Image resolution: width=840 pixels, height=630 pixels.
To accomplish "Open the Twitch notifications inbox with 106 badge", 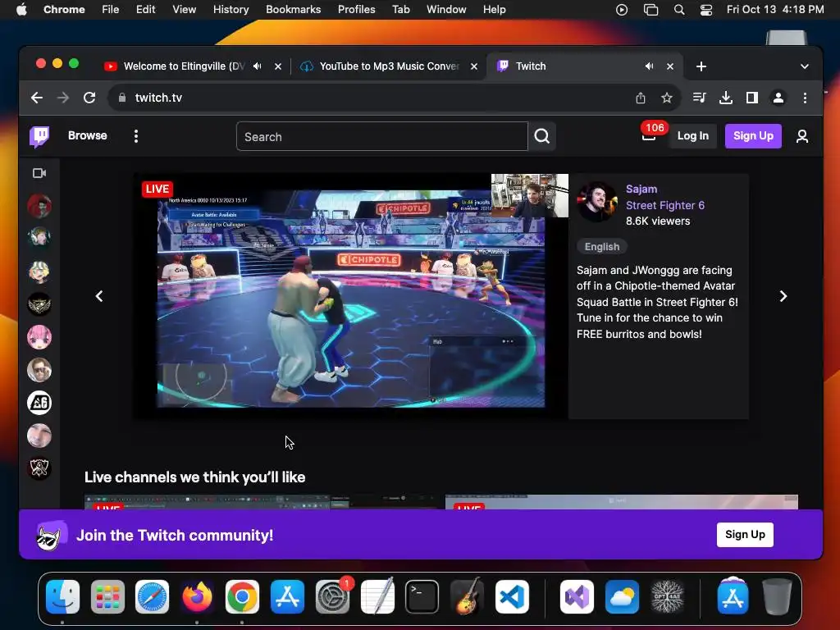I will (649, 136).
